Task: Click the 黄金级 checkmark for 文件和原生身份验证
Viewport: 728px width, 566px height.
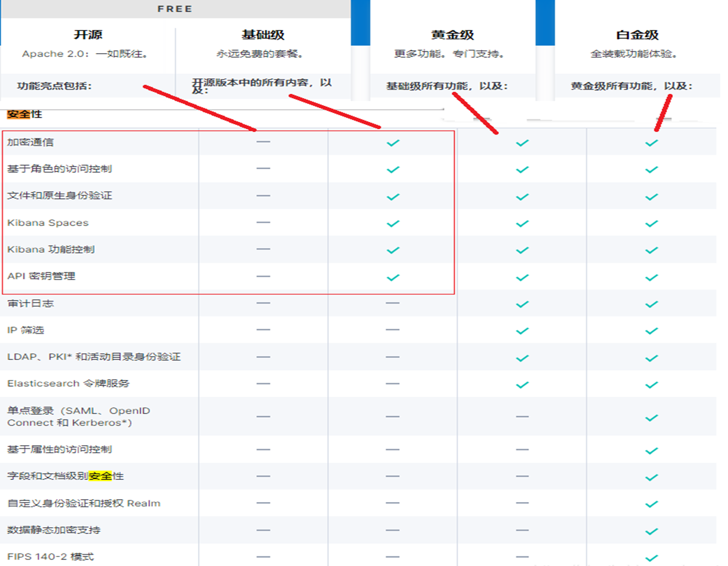Action: [522, 197]
